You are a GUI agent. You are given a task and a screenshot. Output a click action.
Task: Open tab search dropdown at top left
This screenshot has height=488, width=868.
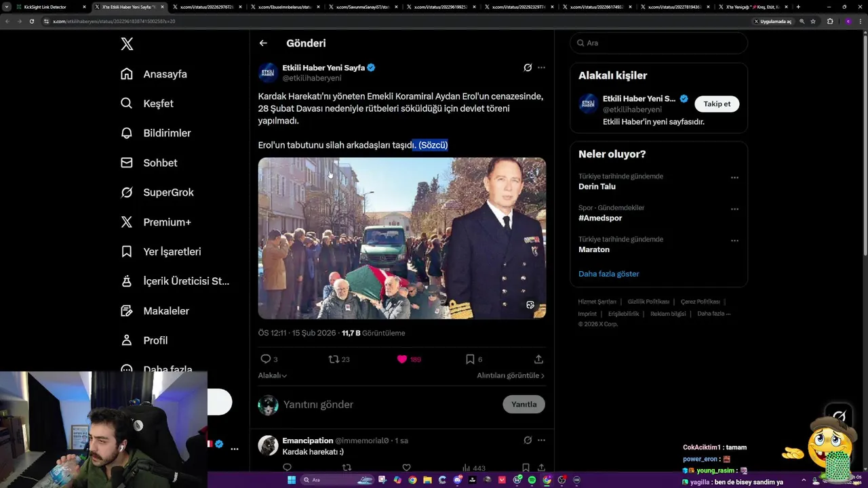[x=7, y=7]
